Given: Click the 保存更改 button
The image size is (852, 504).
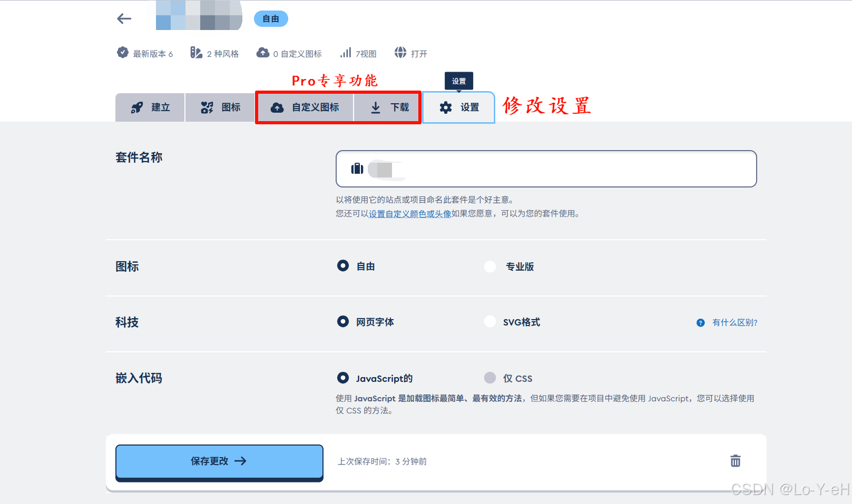Looking at the screenshot, I should click(x=219, y=461).
